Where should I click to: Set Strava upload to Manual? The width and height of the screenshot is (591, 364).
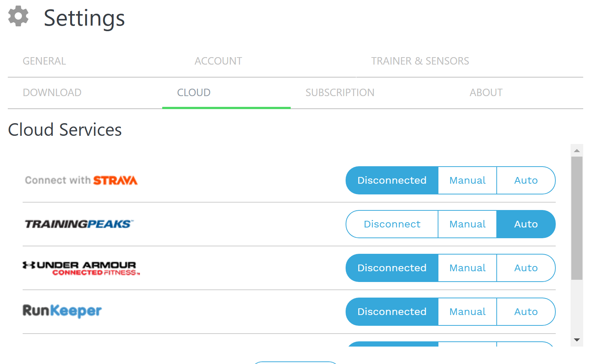click(467, 180)
